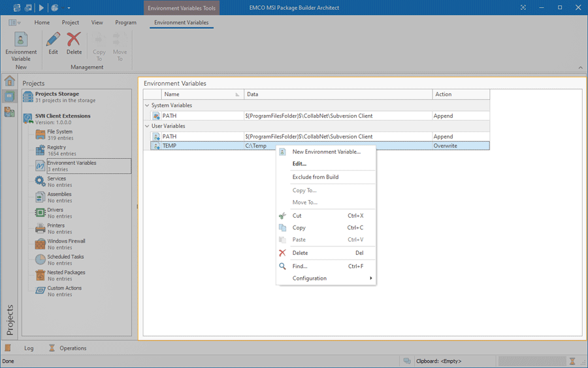Open the Home ribbon tab

(42, 22)
